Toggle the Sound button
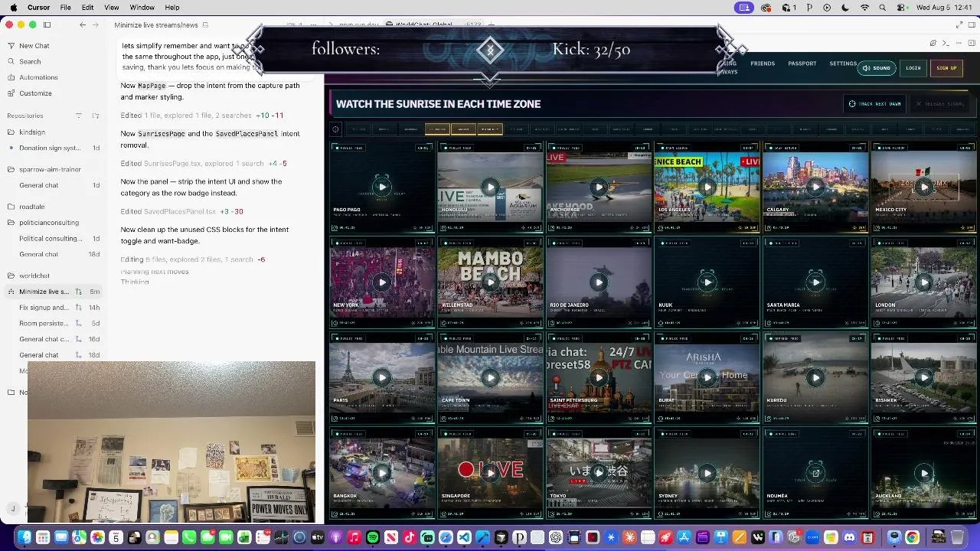This screenshot has width=980, height=551. 877,68
